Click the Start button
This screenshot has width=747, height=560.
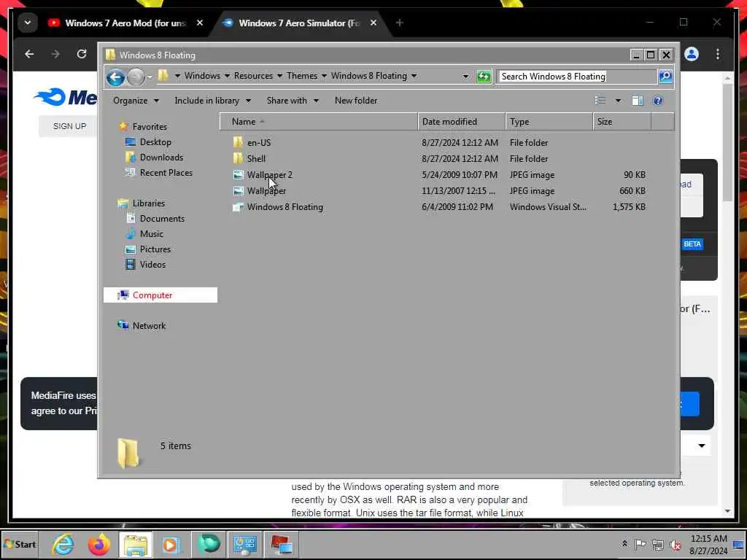point(20,544)
